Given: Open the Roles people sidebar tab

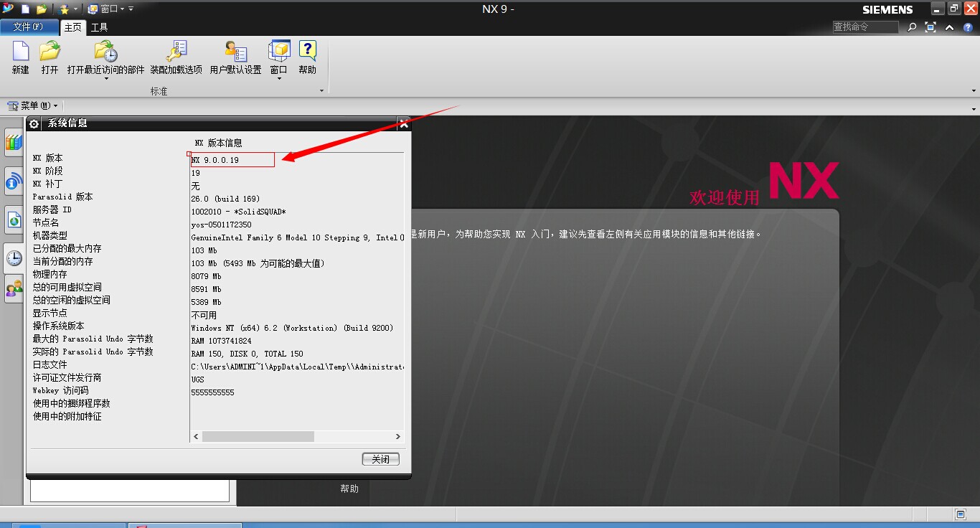Looking at the screenshot, I should tap(14, 289).
